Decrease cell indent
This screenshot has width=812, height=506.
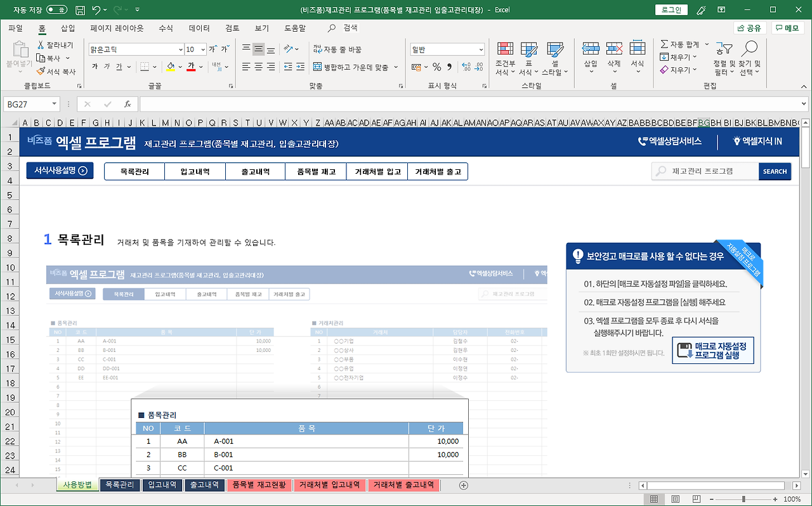pyautogui.click(x=288, y=67)
